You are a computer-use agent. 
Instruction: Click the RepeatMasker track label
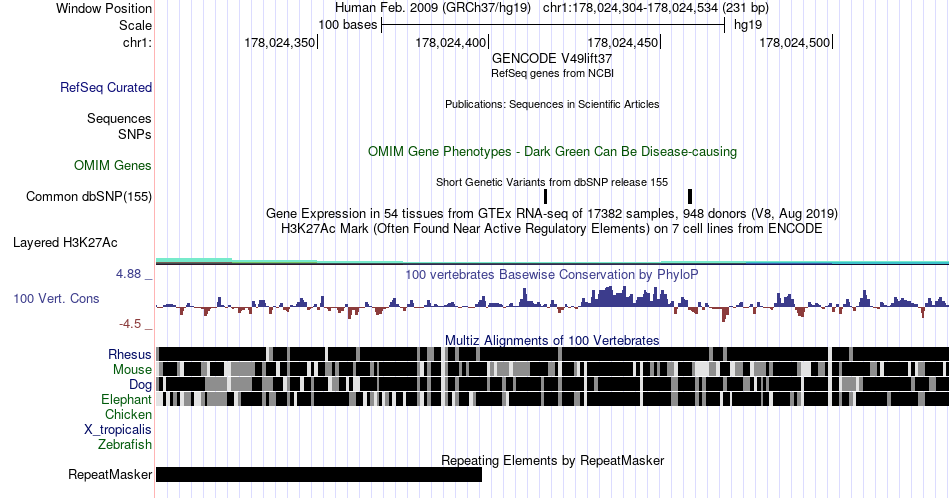click(x=110, y=474)
